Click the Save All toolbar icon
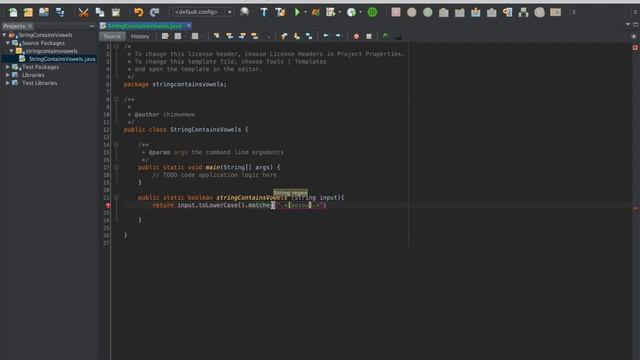This screenshot has height=360, width=640. (x=60, y=12)
